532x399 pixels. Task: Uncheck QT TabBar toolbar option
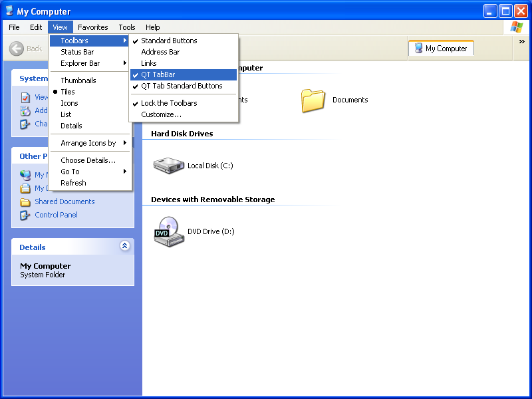(x=158, y=74)
